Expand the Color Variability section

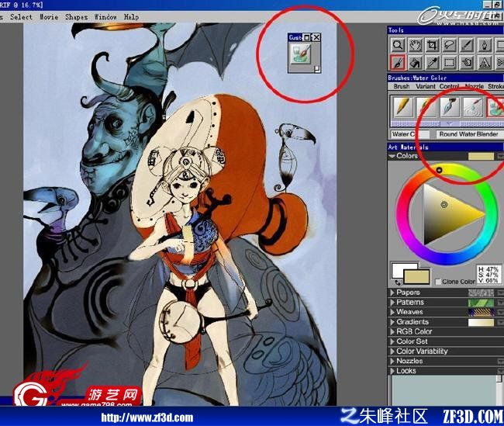(392, 352)
